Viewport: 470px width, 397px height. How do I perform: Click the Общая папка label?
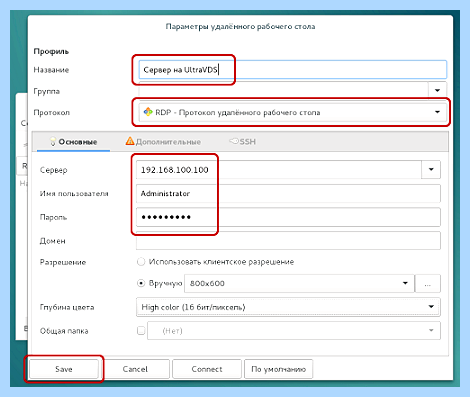[x=64, y=331]
